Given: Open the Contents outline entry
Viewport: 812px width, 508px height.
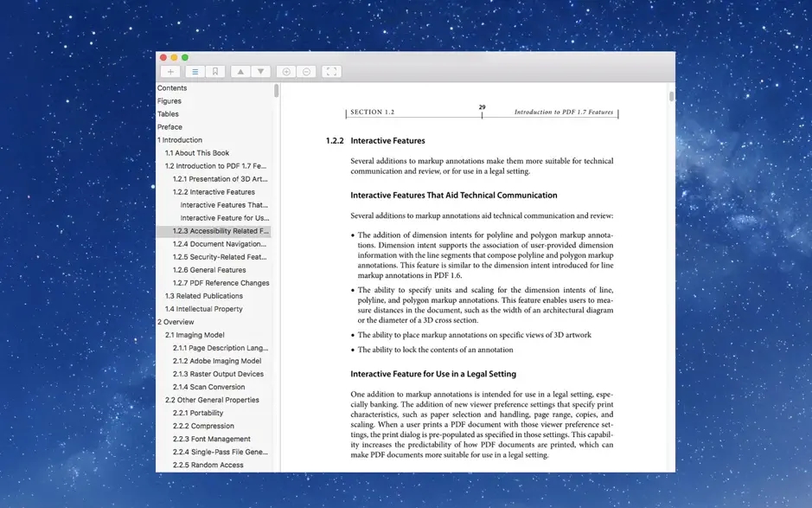Looking at the screenshot, I should tap(172, 88).
